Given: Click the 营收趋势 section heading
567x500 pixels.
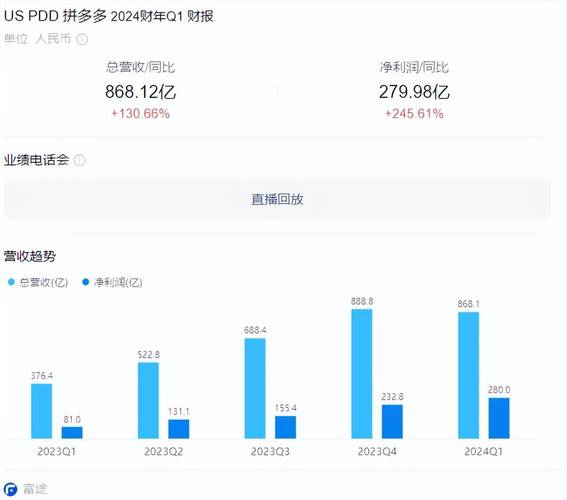Looking at the screenshot, I should tap(30, 256).
